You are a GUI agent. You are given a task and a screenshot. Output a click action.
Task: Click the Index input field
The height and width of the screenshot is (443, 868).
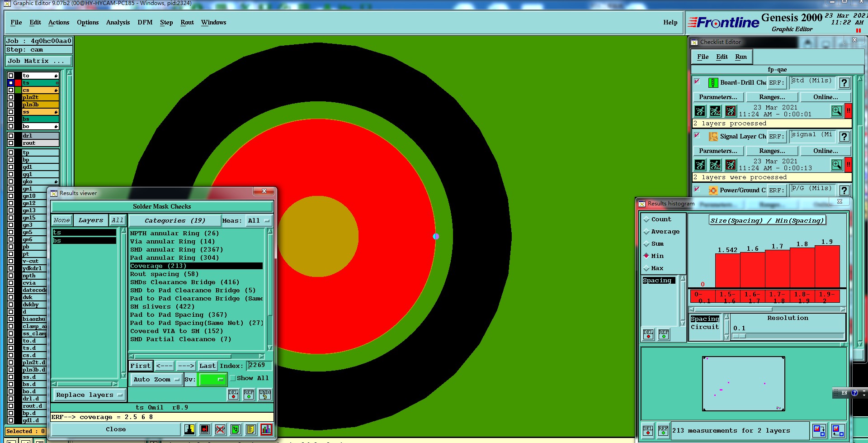[259, 365]
